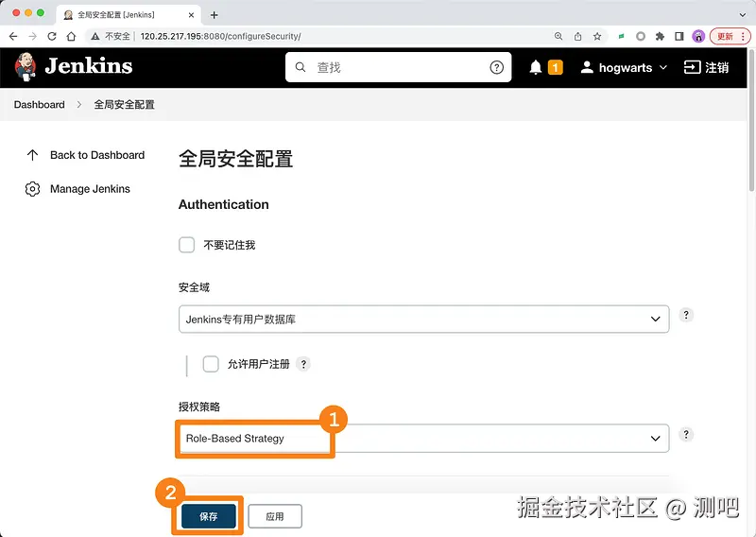Expand the hogwarts user menu chevron
756x537 pixels.
click(663, 67)
